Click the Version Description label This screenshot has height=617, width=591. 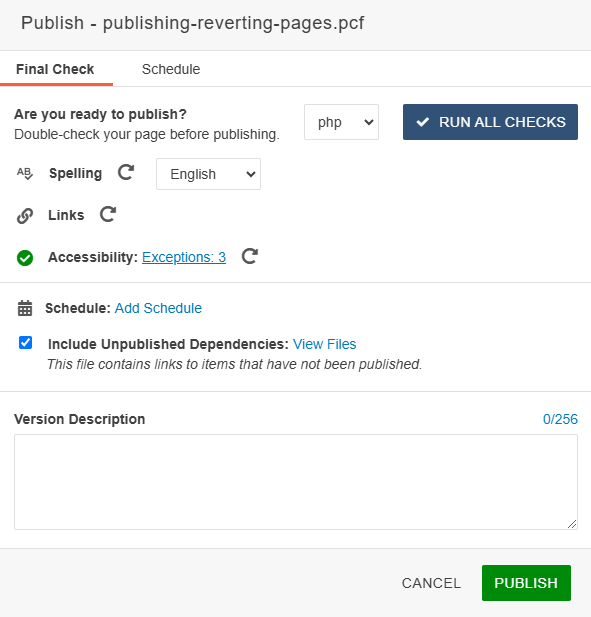point(79,419)
